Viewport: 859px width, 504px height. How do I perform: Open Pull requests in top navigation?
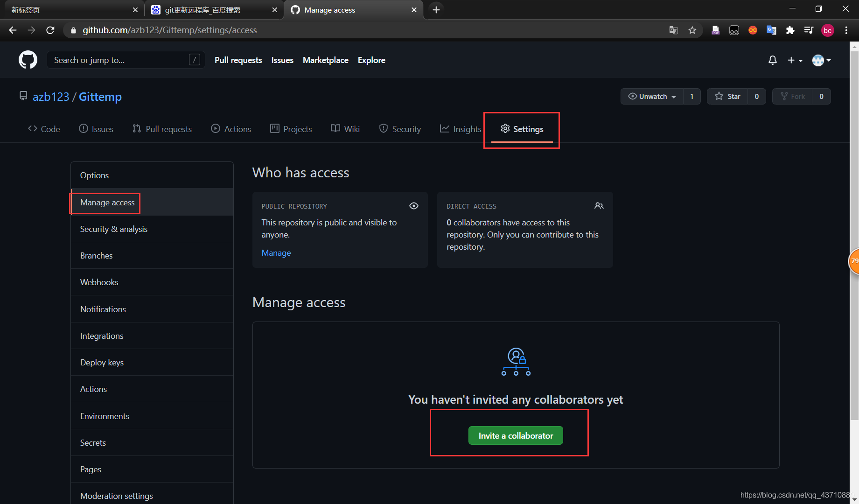(x=238, y=60)
